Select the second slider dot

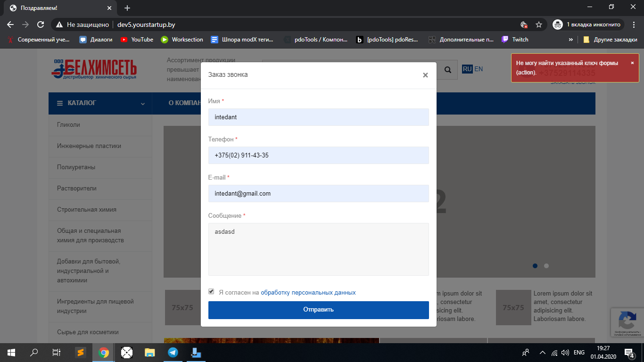(x=546, y=266)
